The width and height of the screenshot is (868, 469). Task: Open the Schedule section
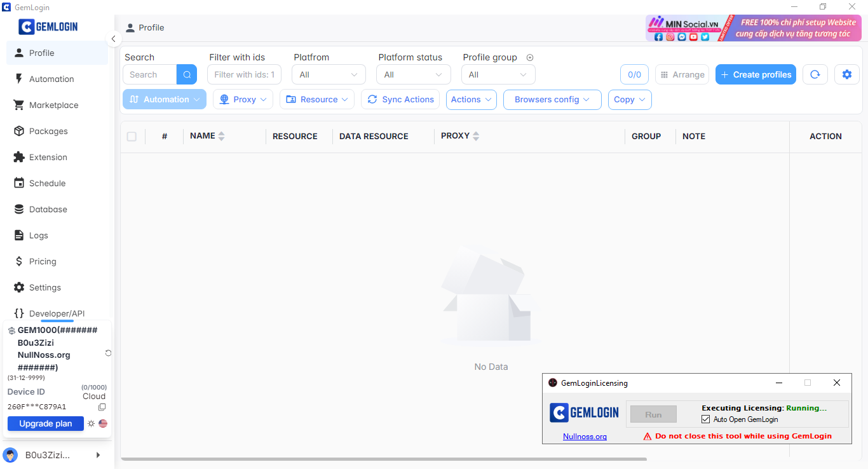(x=57, y=183)
